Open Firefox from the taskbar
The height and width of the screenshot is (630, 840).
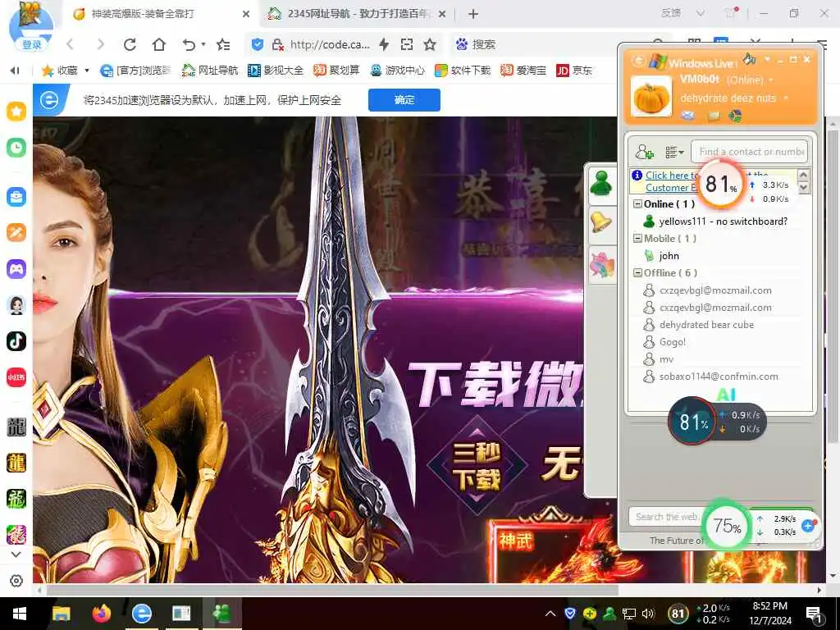point(101,614)
